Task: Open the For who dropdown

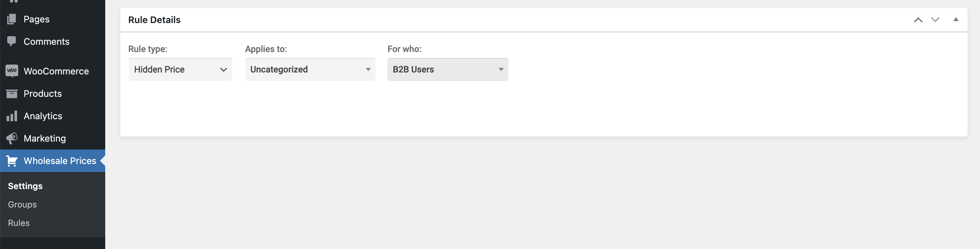Action: click(448, 69)
